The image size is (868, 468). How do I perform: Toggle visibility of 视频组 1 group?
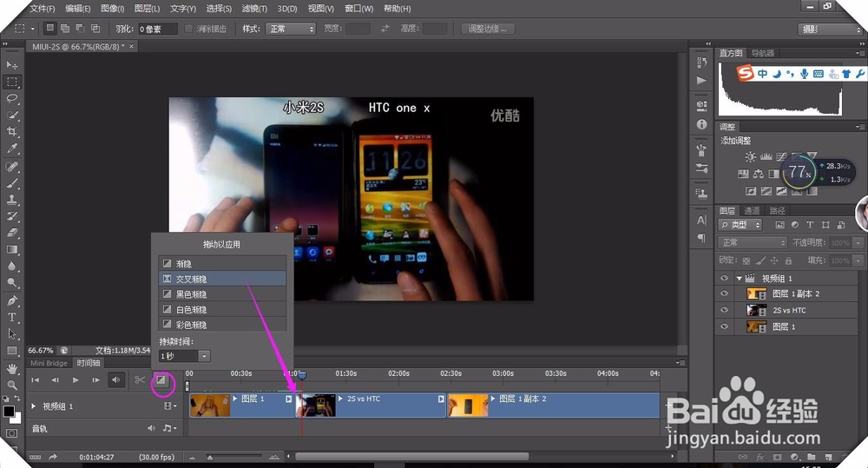pos(724,278)
